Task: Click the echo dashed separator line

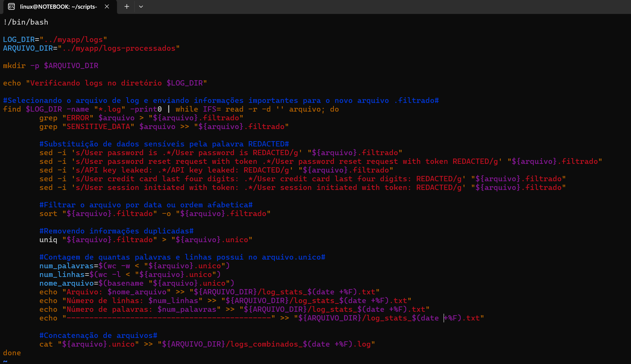Action: [x=262, y=318]
